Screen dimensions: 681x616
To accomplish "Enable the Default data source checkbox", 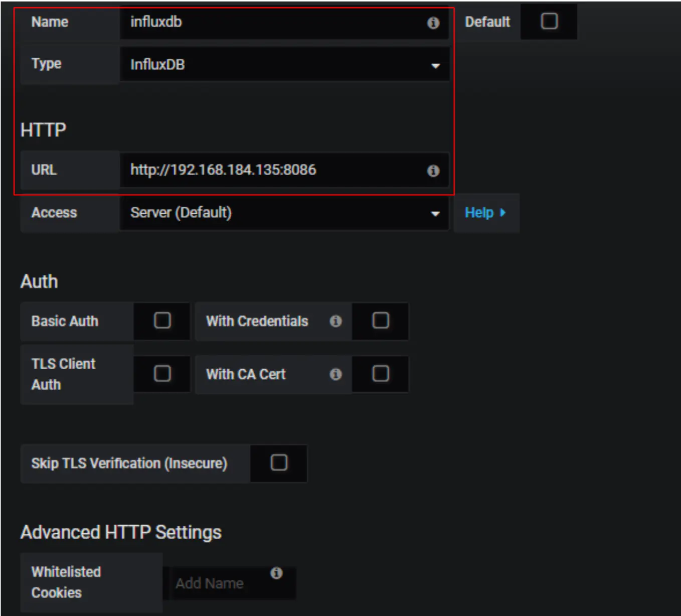I will (x=549, y=21).
